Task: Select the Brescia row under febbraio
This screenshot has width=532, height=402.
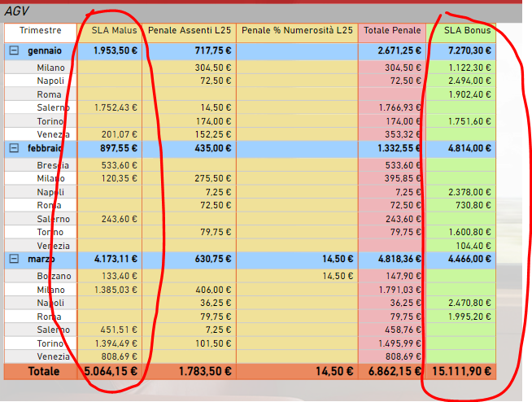Action: pos(53,165)
